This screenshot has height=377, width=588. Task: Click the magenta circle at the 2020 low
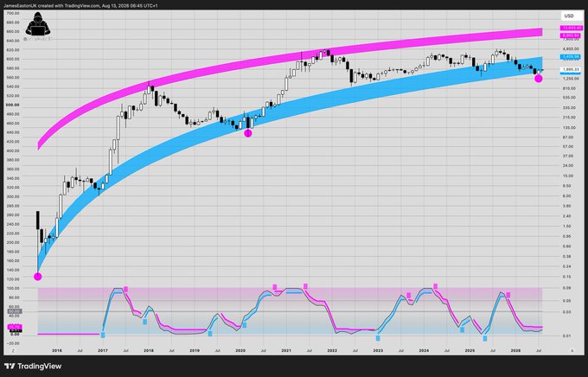pyautogui.click(x=248, y=133)
